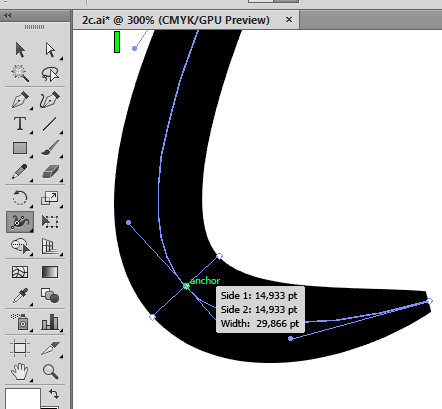The image size is (442, 409).
Task: Choose the Rotate tool
Action: (x=20, y=197)
